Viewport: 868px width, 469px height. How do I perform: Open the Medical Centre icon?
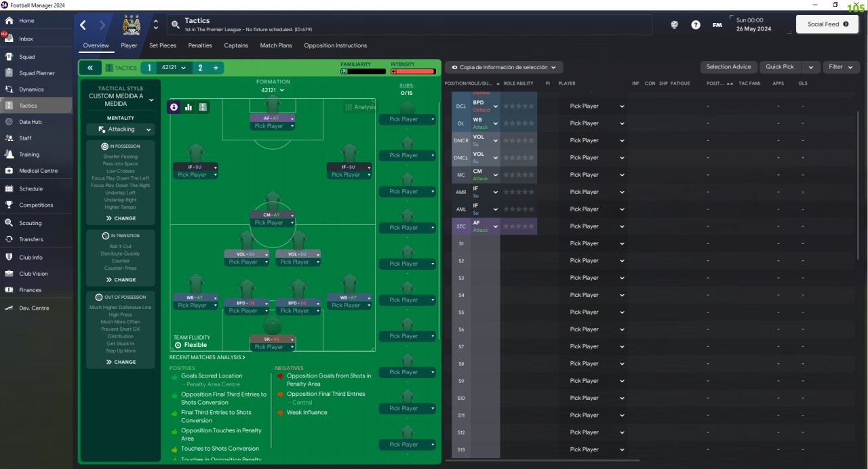point(9,171)
